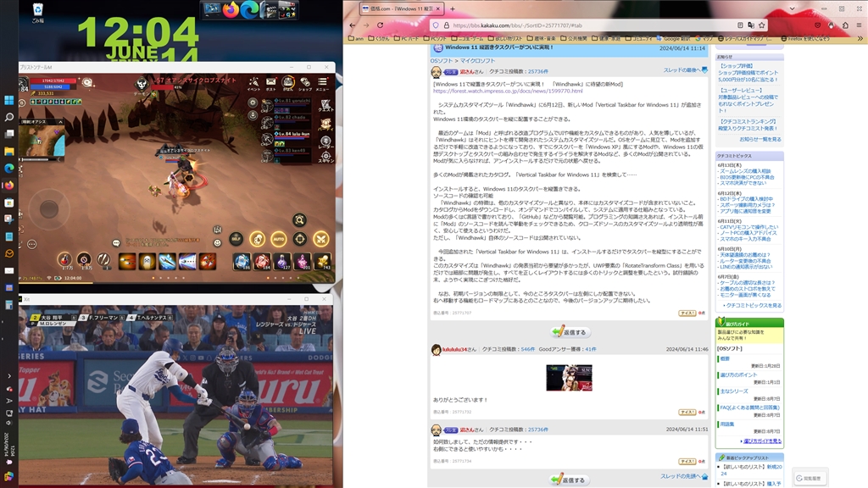Open the game chat bubble icon
Image resolution: width=868 pixels, height=488 pixels.
pos(116,243)
